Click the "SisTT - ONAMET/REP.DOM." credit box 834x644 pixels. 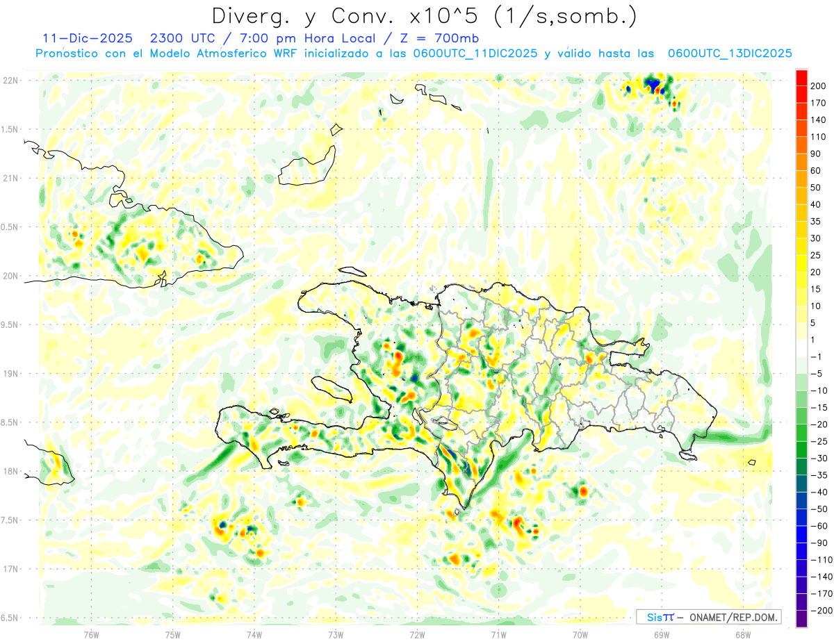pos(709,617)
